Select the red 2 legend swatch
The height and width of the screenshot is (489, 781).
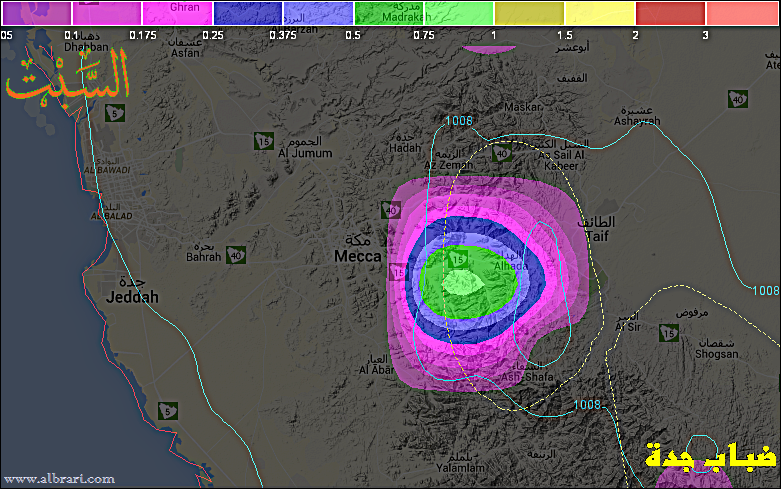click(670, 13)
